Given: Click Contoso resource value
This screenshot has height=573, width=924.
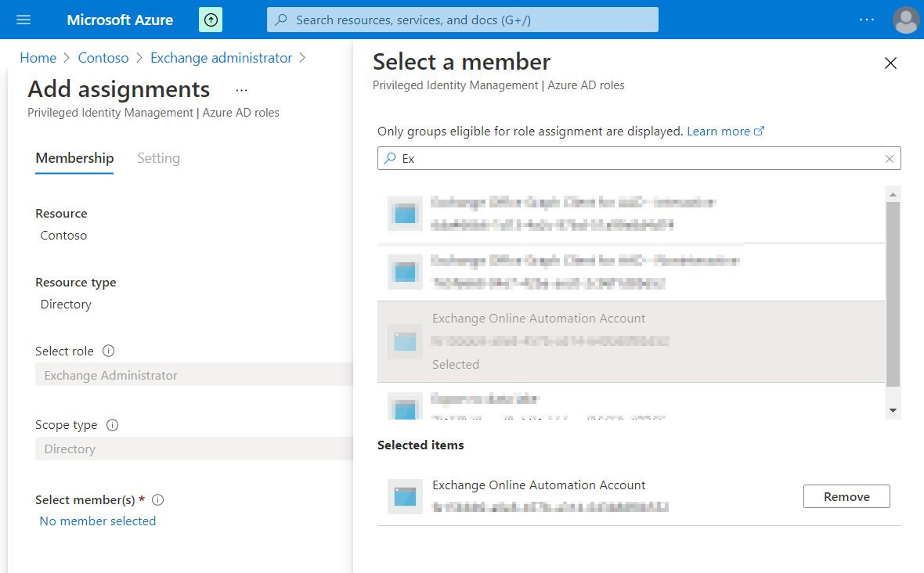Looking at the screenshot, I should [x=63, y=236].
